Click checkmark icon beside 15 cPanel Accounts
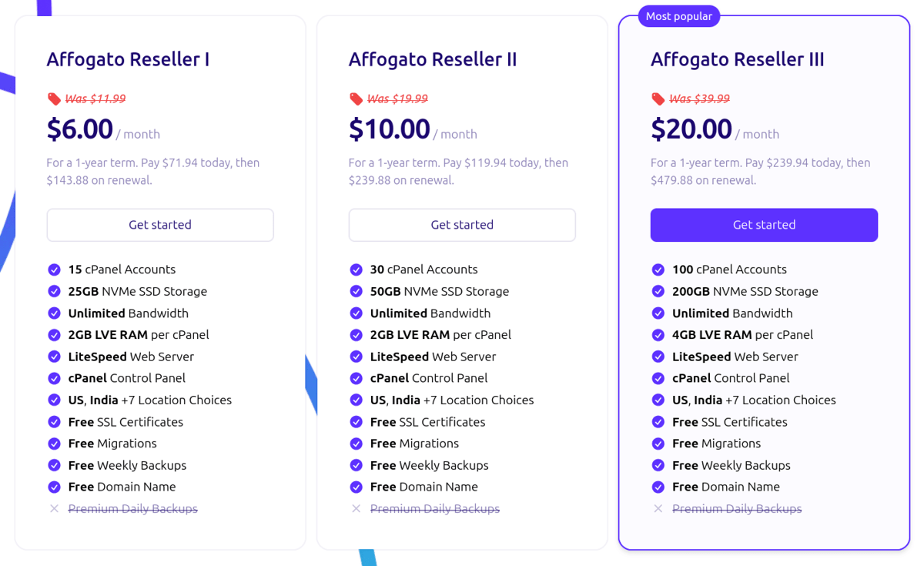Image resolution: width=924 pixels, height=566 pixels. pyautogui.click(x=54, y=270)
